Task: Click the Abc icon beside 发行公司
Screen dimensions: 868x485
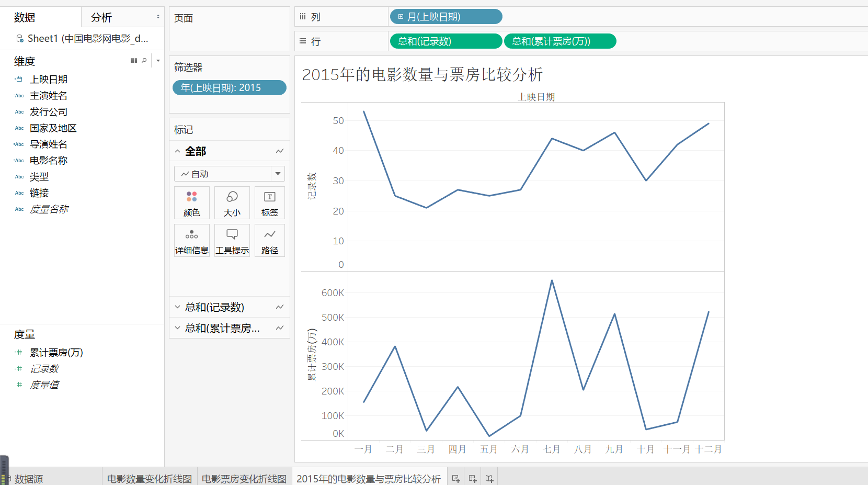Action: click(x=19, y=112)
